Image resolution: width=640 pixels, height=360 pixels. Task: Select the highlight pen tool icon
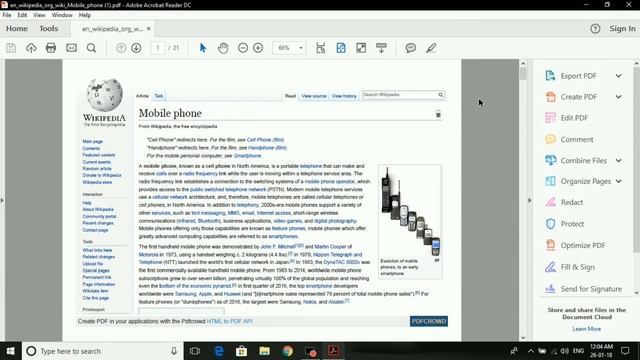point(431,48)
